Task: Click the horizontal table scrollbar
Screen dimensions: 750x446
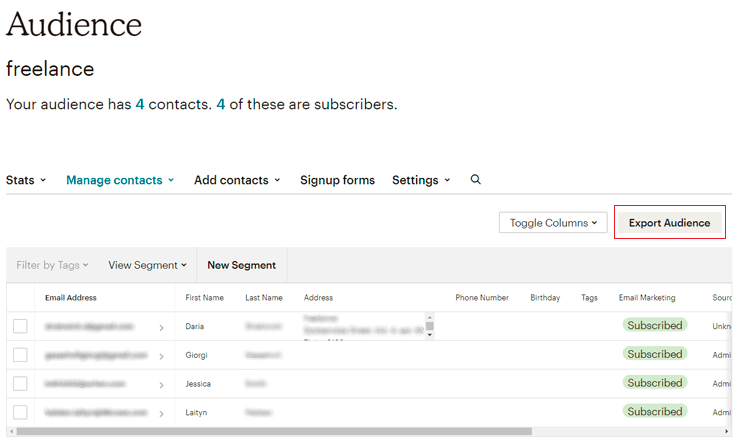Action: [274, 431]
